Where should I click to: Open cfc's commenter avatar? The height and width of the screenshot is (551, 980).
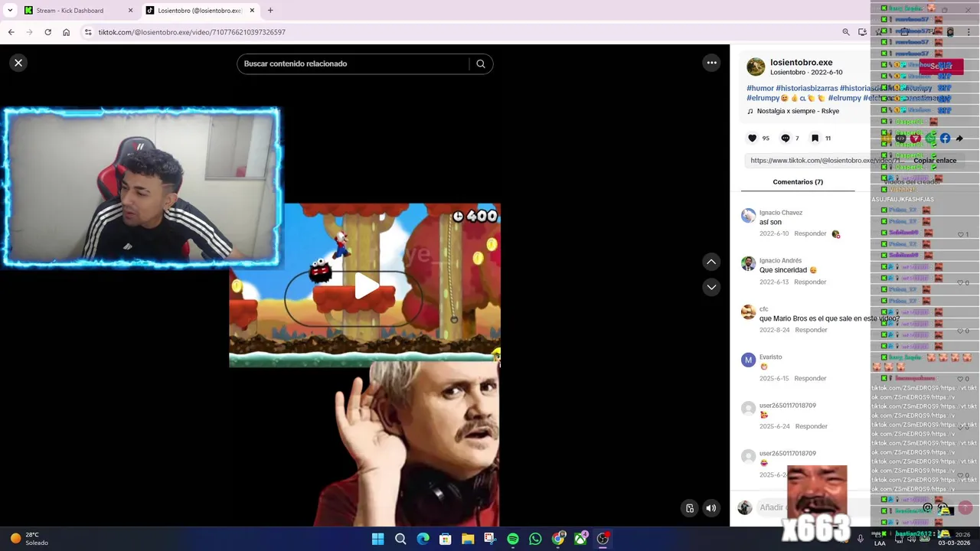748,312
